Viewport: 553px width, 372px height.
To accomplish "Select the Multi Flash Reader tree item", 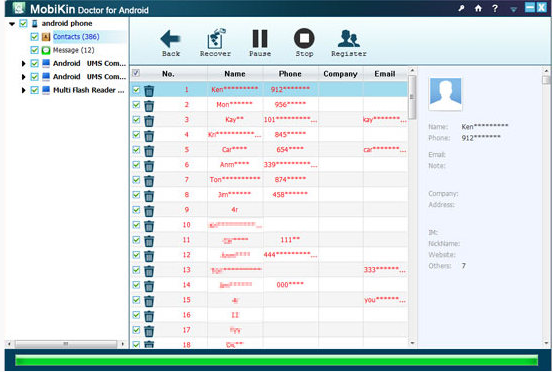I will click(x=89, y=90).
